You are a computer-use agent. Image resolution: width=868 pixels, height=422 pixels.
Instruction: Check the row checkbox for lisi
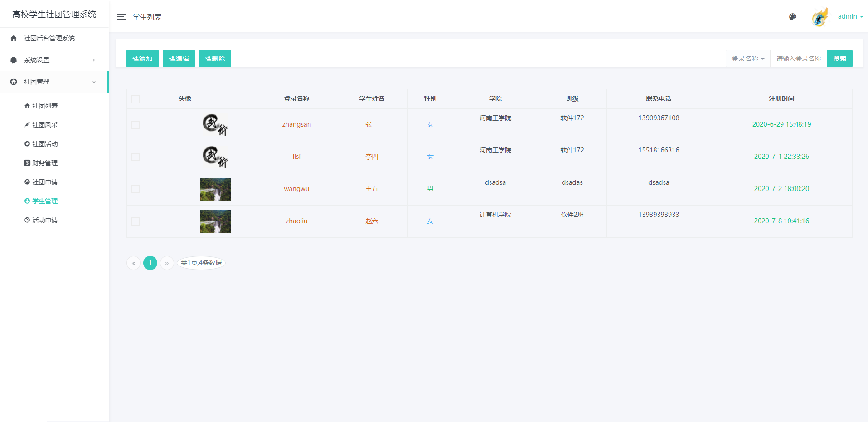pyautogui.click(x=136, y=157)
